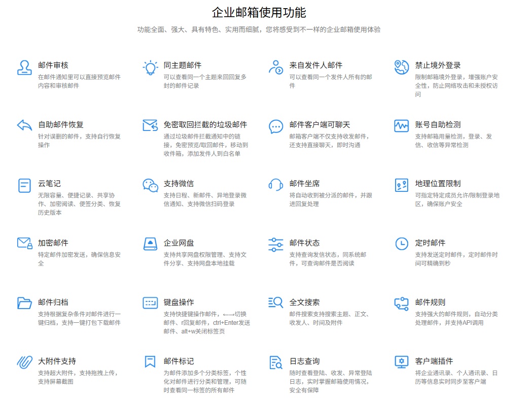Click the 企业网盘 heading
The height and width of the screenshot is (402, 532).
click(179, 243)
